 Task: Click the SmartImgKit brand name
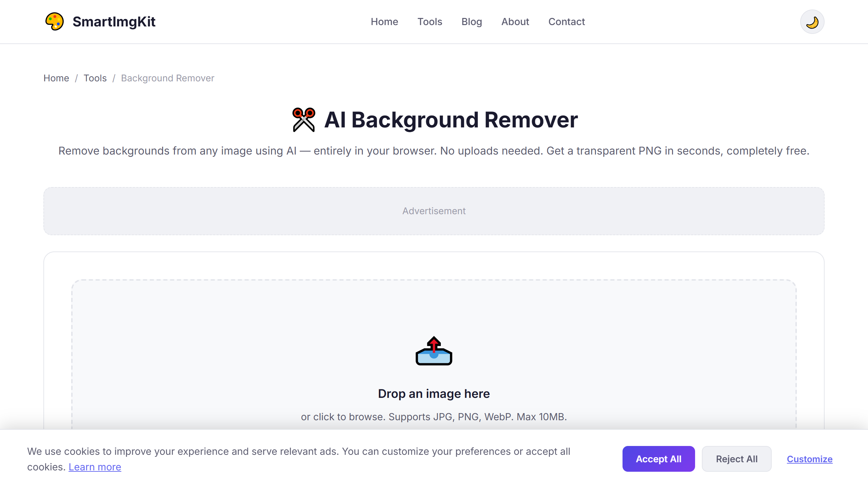(x=114, y=22)
